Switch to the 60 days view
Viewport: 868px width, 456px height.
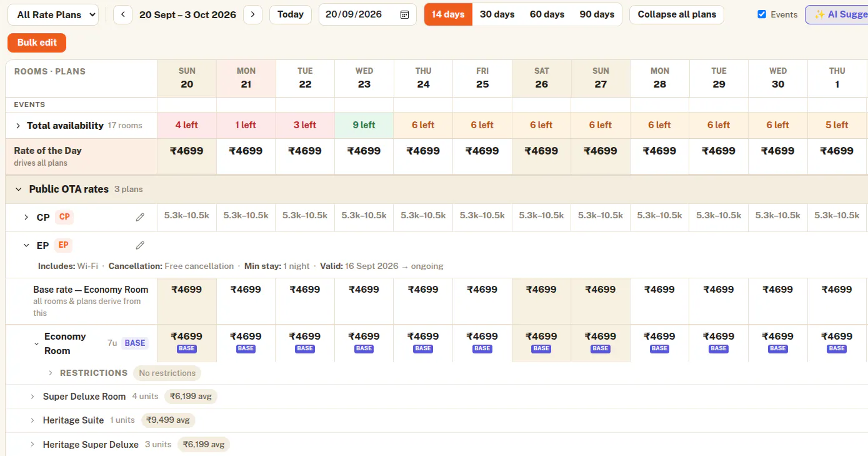(547, 14)
